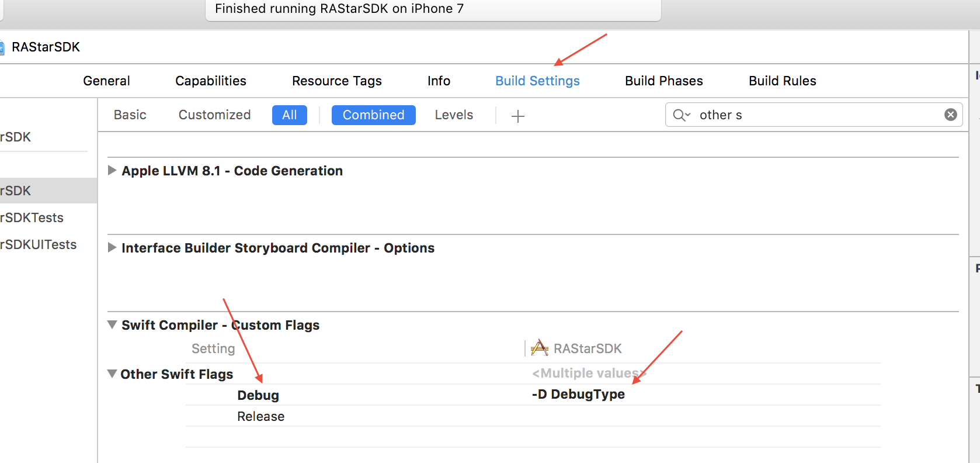The height and width of the screenshot is (463, 980).
Task: Switch to the General tab
Action: [106, 81]
